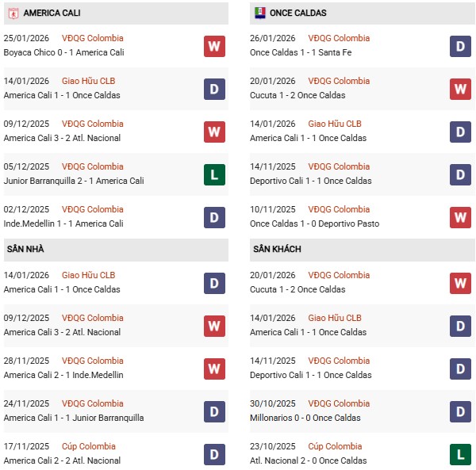This screenshot has height=470, width=476.
Task: Click the AMERICA CALI header title
Action: (52, 13)
